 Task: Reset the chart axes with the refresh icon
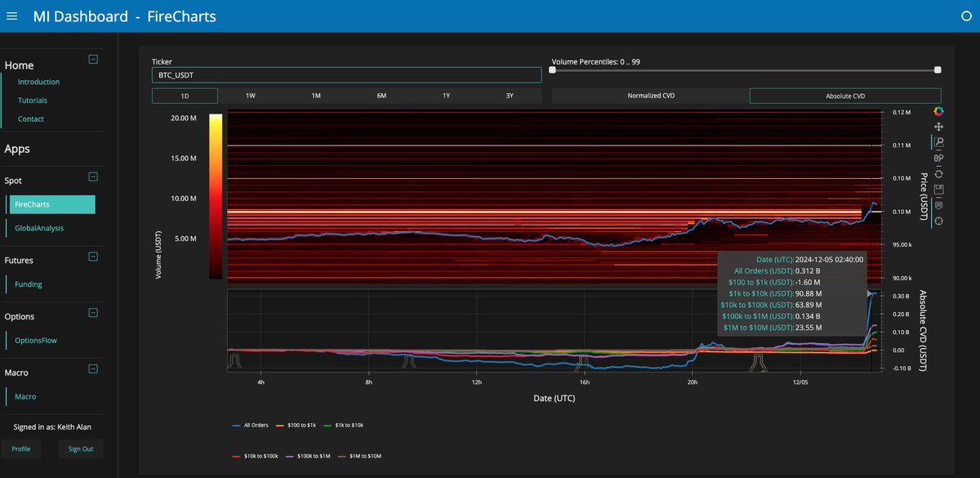[x=938, y=173]
